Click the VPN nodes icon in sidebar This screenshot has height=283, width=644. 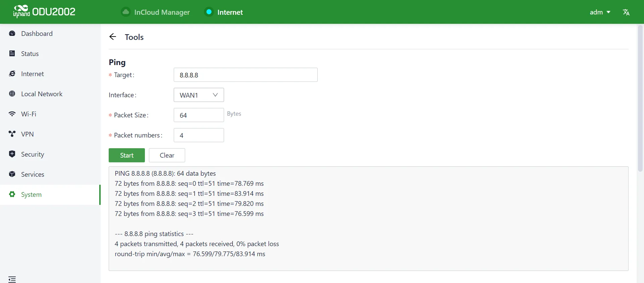12,134
